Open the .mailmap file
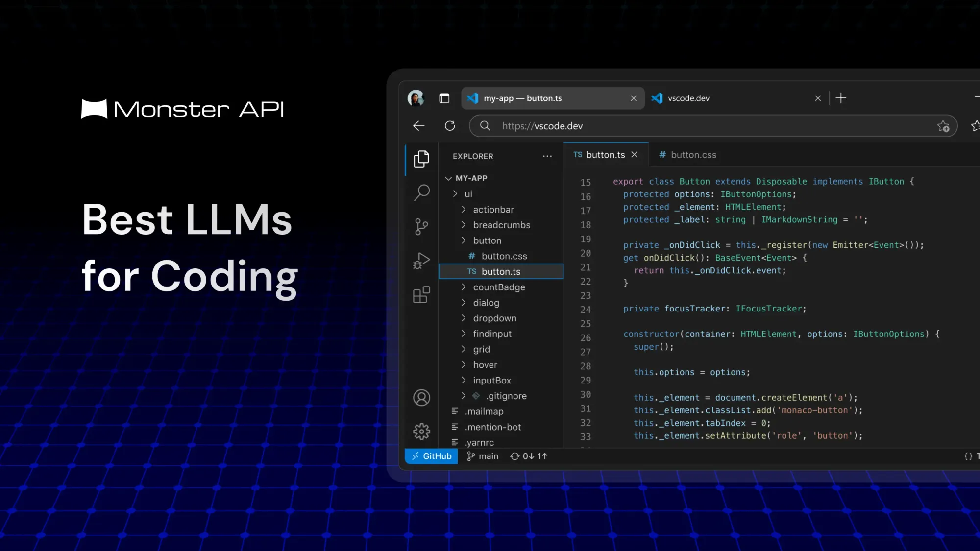This screenshot has height=551, width=980. coord(501,411)
